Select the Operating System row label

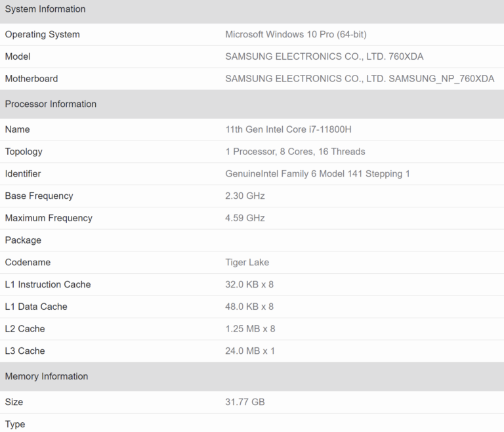pyautogui.click(x=42, y=34)
